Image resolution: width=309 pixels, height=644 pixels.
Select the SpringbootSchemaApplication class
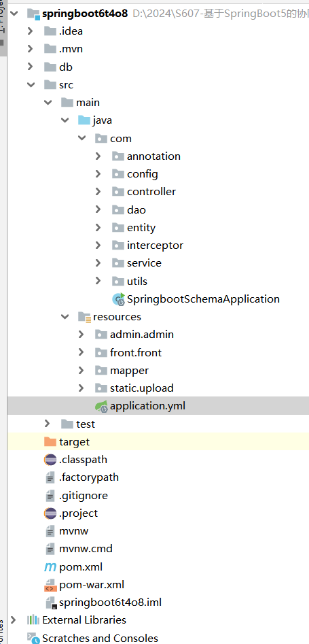pyautogui.click(x=203, y=299)
